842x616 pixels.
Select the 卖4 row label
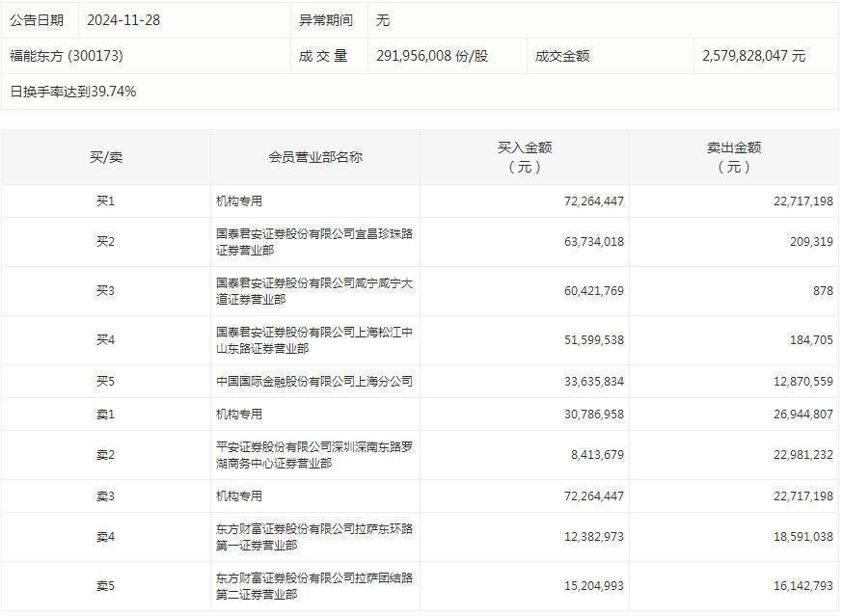tap(106, 537)
